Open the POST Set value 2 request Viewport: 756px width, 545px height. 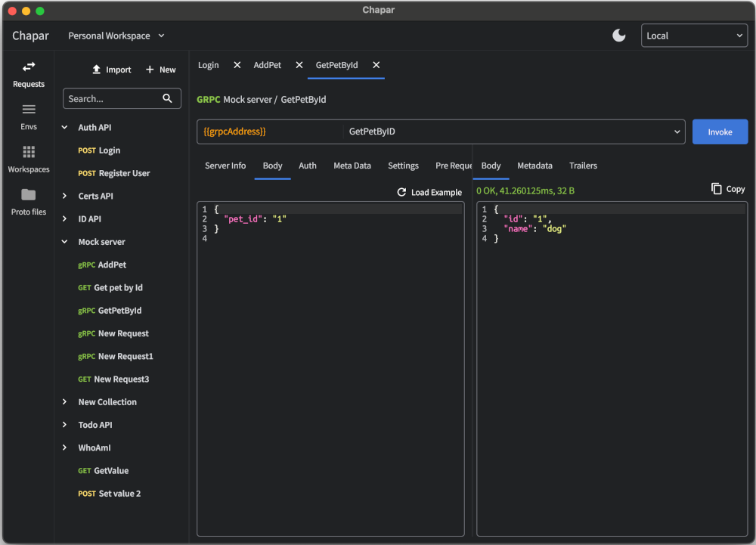(x=110, y=494)
